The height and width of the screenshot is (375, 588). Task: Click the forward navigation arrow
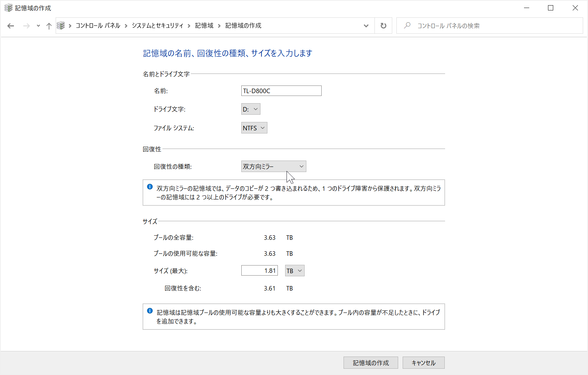[x=26, y=26]
